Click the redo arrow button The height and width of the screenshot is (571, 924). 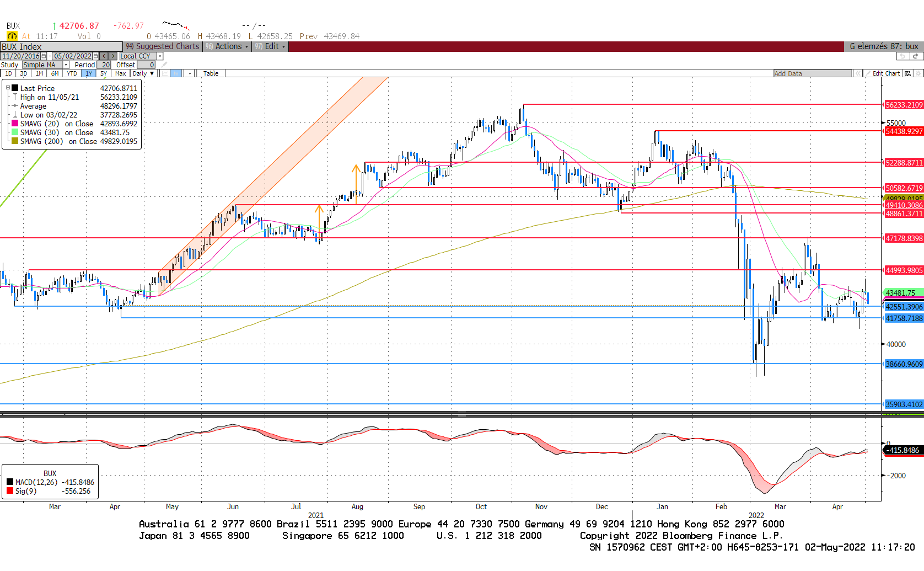pyautogui.click(x=916, y=56)
